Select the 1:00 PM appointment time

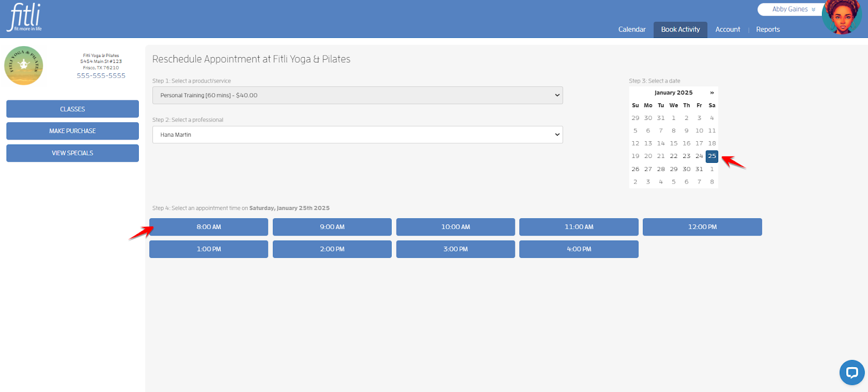click(209, 249)
